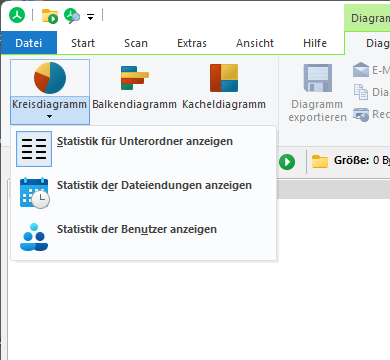Open the Extras ribbon tab
Screen dimensions: 390x360
coord(192,43)
